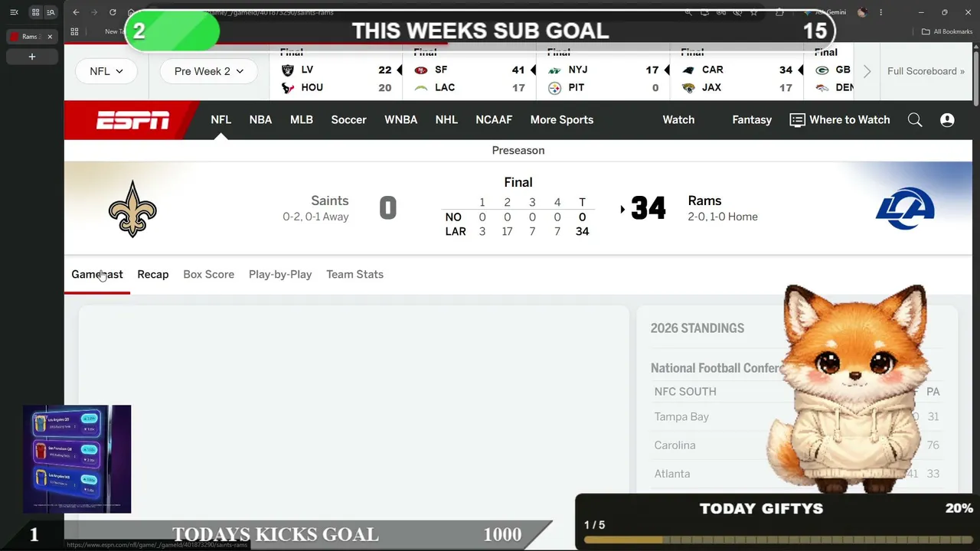980x551 pixels.
Task: Open the apps grid in bookmarks bar
Action: 74,31
